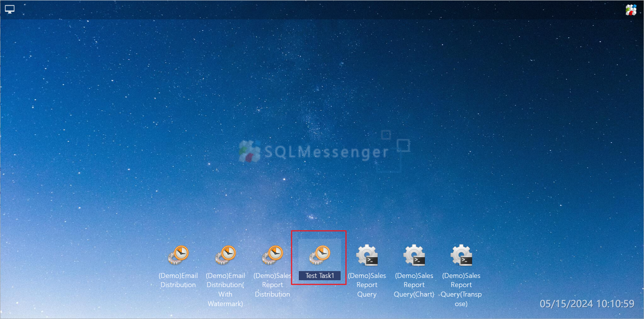Screen dimensions: 644x319
Task: Click the "(Demo)Email Distribution" label text
Action: (x=178, y=280)
